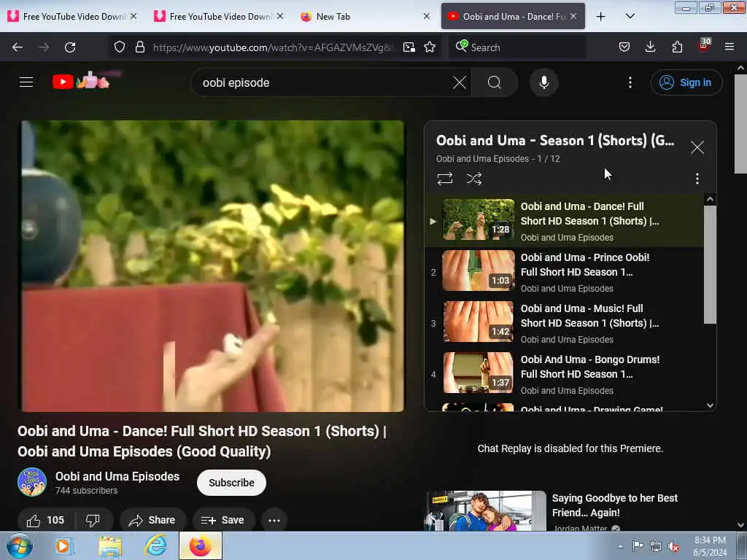This screenshot has width=747, height=560.
Task: Save page to Pocket
Action: [x=624, y=47]
